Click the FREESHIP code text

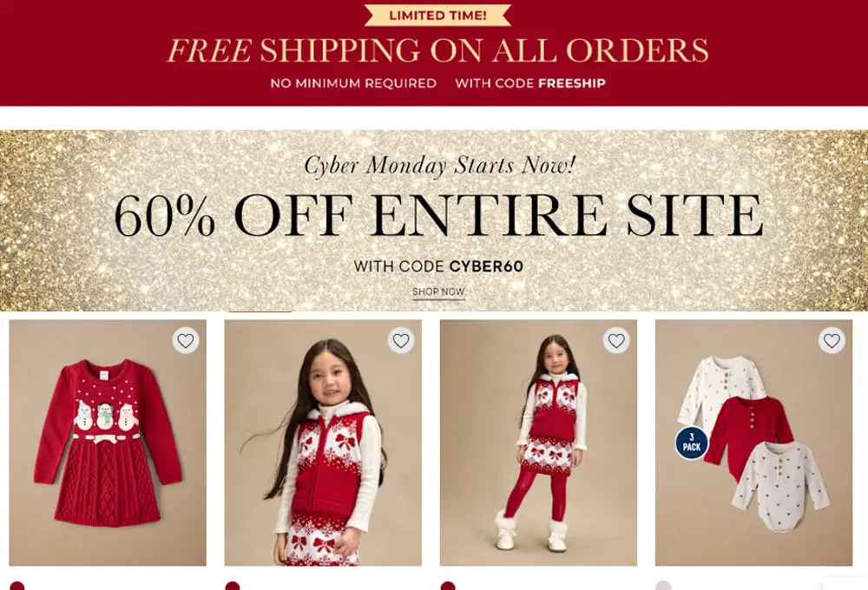tap(572, 83)
